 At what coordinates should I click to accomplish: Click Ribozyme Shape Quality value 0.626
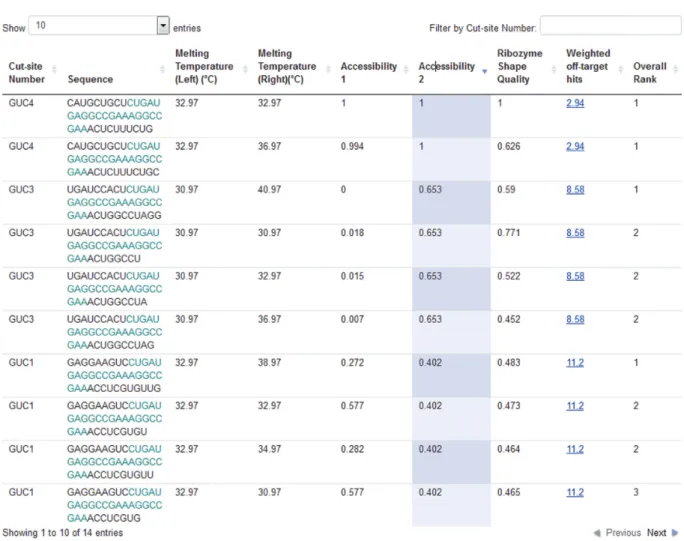click(509, 147)
